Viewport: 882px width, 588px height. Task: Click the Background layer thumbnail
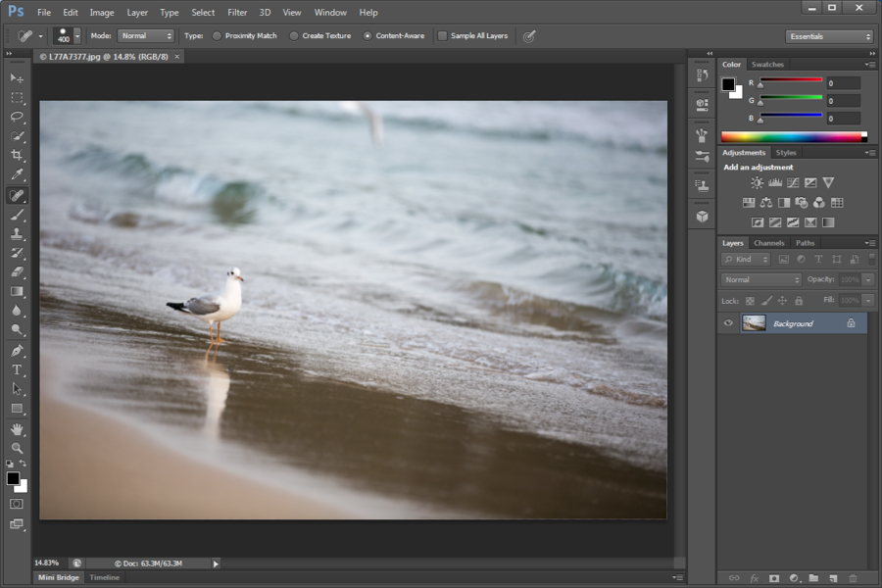754,323
